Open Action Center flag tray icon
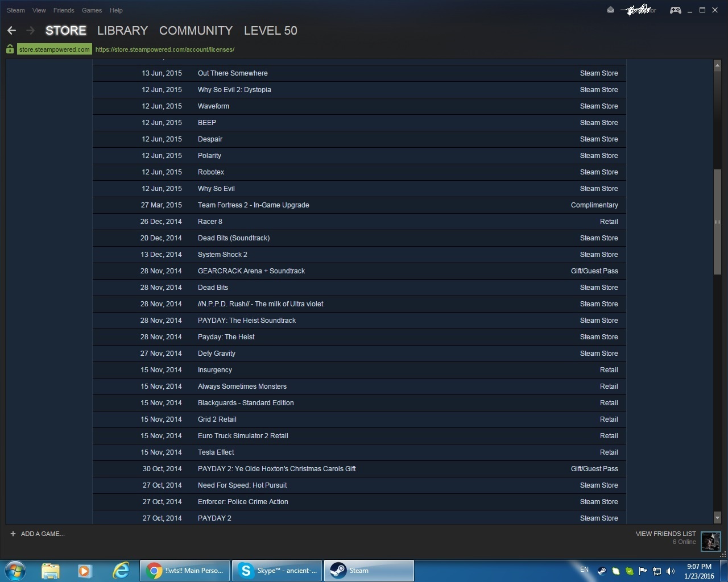 [x=643, y=571]
